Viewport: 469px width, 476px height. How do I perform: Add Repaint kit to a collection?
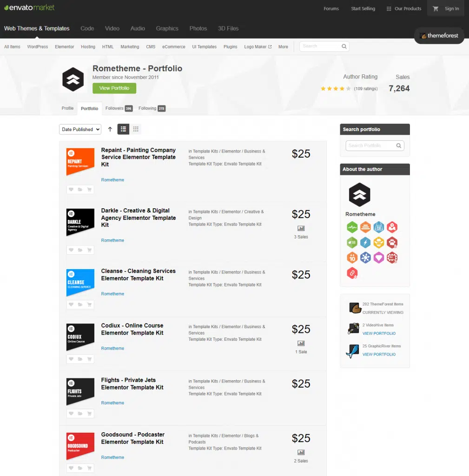pyautogui.click(x=80, y=190)
